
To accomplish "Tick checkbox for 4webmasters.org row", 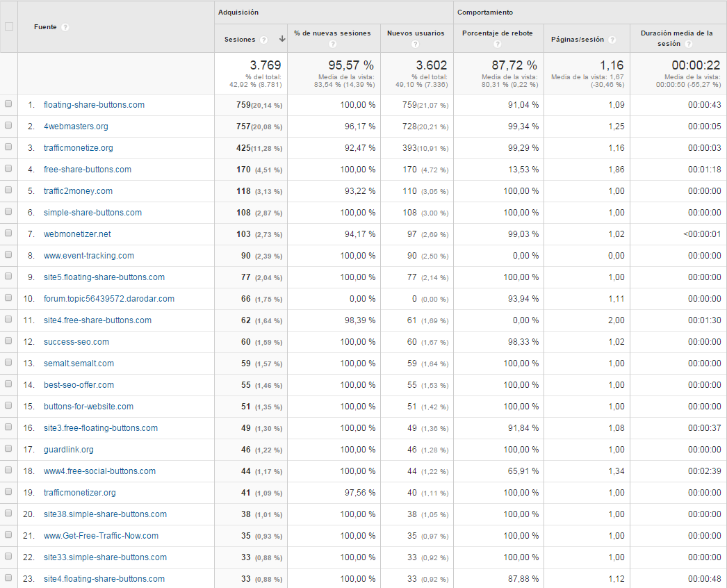I will pyautogui.click(x=9, y=126).
